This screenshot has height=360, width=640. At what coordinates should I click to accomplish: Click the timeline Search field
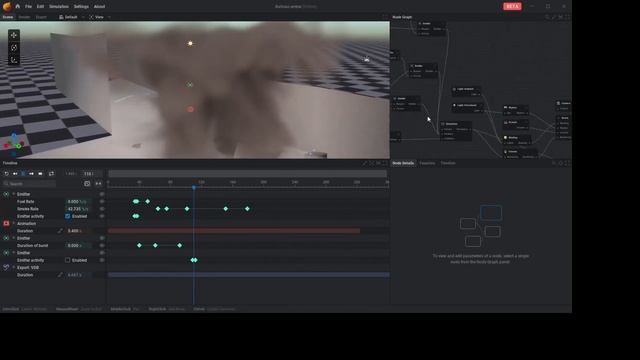pos(29,184)
